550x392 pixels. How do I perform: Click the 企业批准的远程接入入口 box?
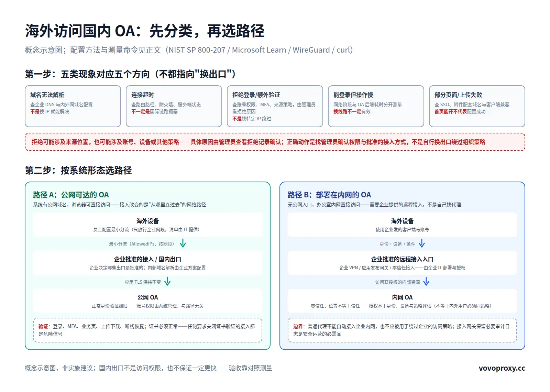(x=402, y=263)
